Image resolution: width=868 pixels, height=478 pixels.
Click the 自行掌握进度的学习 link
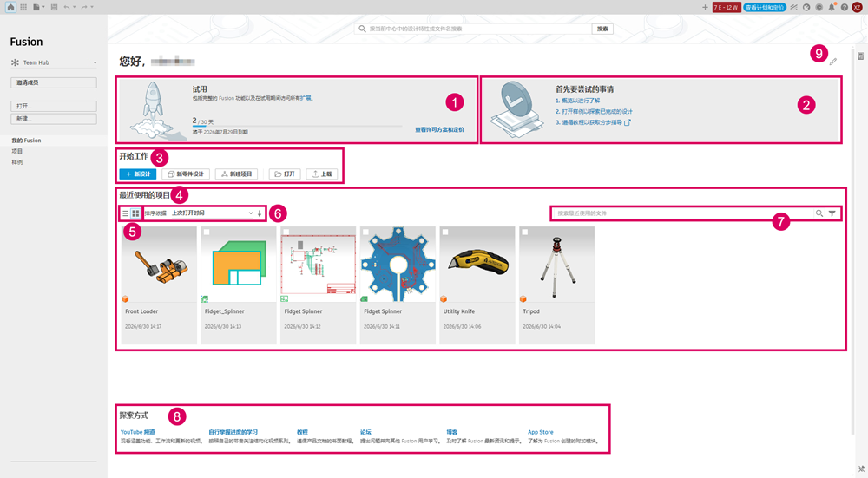(x=233, y=432)
